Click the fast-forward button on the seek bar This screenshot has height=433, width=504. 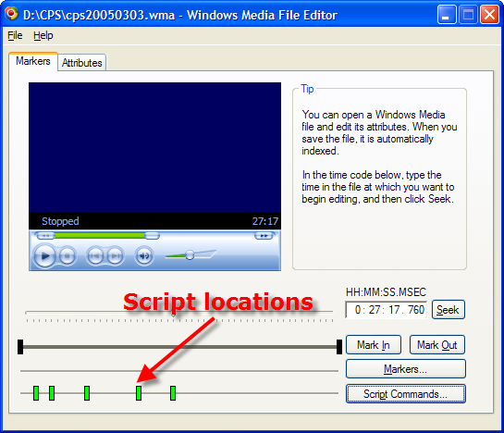264,236
